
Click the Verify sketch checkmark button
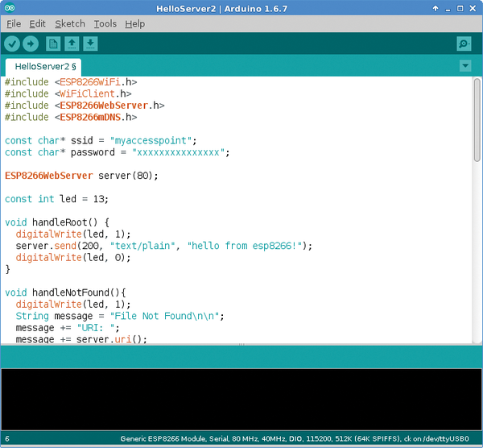point(12,44)
